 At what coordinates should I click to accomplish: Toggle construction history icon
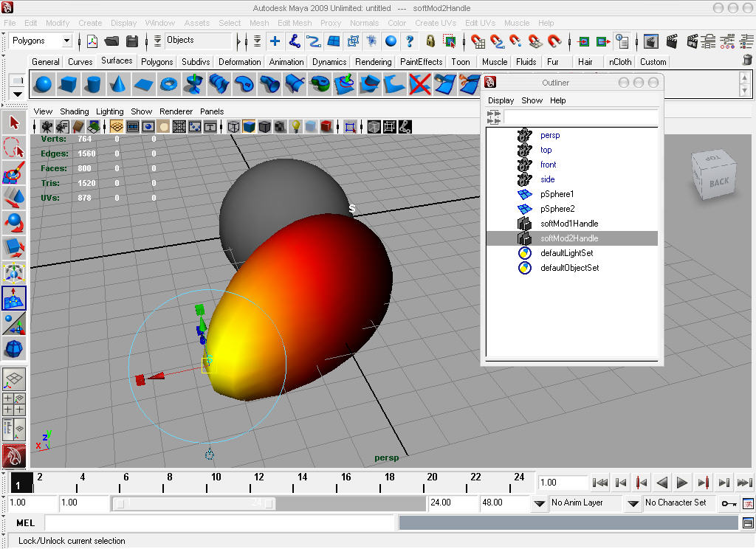622,41
